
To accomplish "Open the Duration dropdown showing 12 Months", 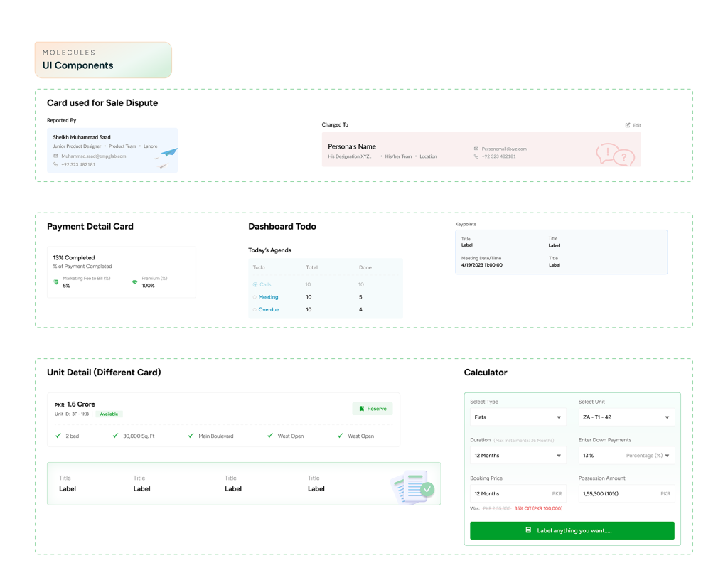I will pos(518,456).
